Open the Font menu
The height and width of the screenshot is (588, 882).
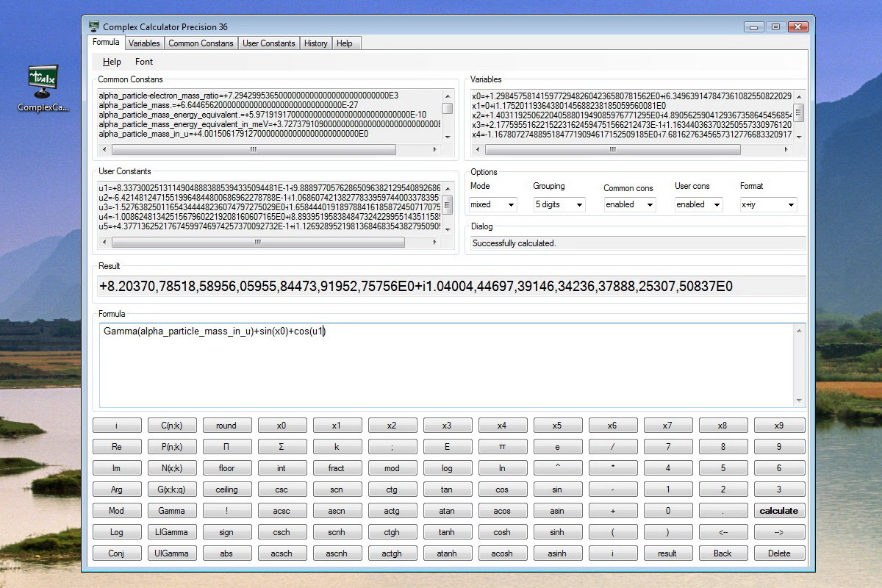point(144,62)
